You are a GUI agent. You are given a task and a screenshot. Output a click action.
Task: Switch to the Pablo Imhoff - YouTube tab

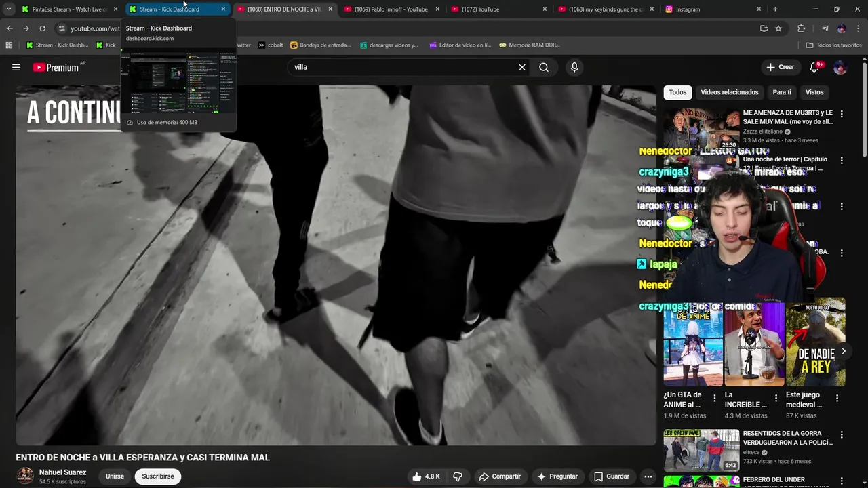click(393, 9)
